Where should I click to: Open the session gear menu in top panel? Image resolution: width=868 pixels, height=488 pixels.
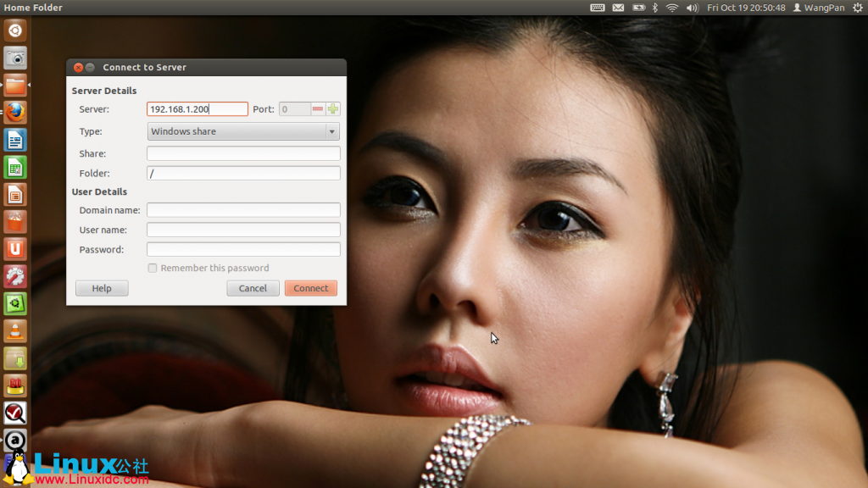858,8
